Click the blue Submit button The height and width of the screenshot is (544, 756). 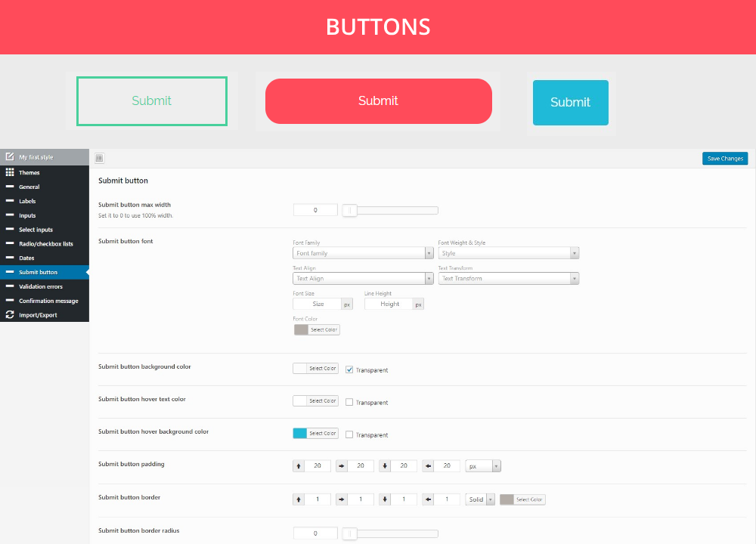(570, 103)
